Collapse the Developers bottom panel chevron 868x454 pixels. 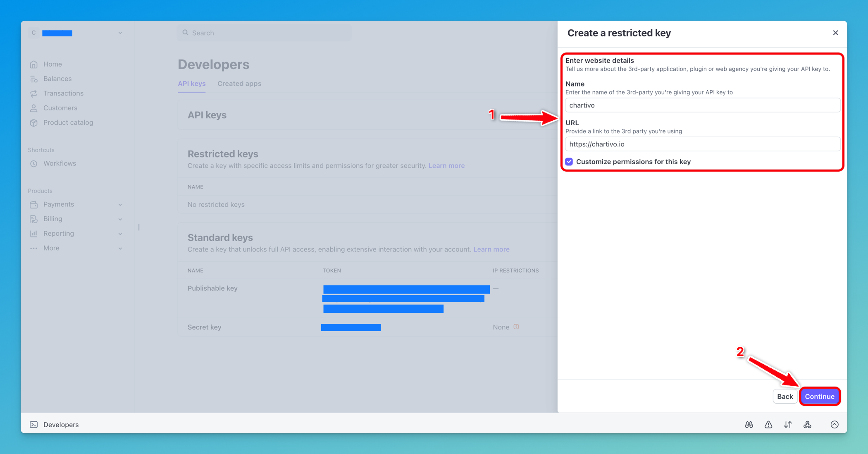coord(835,424)
